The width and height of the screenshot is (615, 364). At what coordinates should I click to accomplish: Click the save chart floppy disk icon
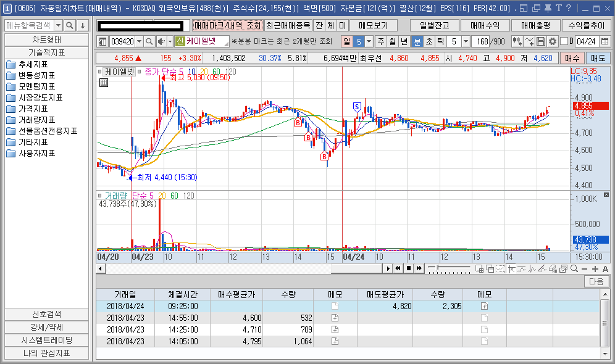(x=540, y=41)
